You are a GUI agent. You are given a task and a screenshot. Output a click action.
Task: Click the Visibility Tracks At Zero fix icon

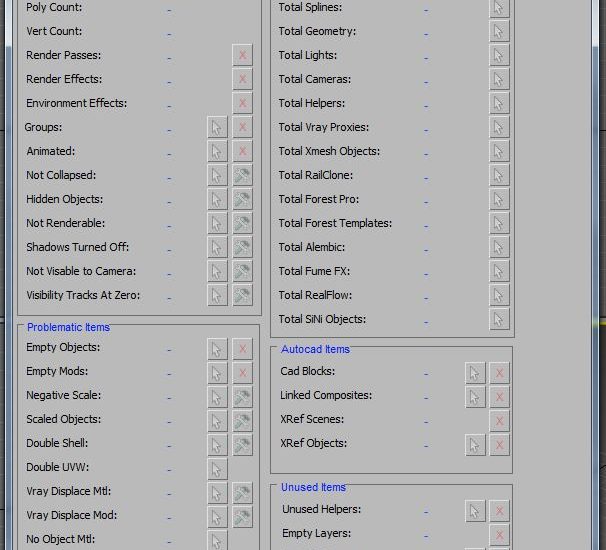click(242, 296)
